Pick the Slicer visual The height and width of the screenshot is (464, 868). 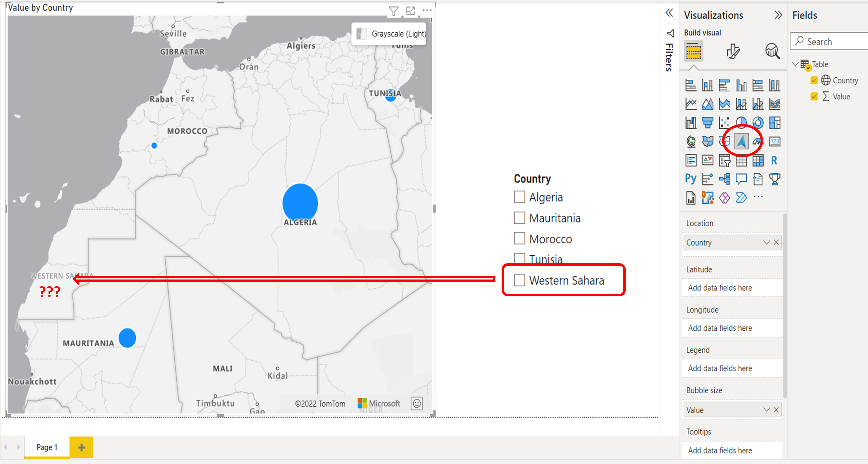(724, 160)
